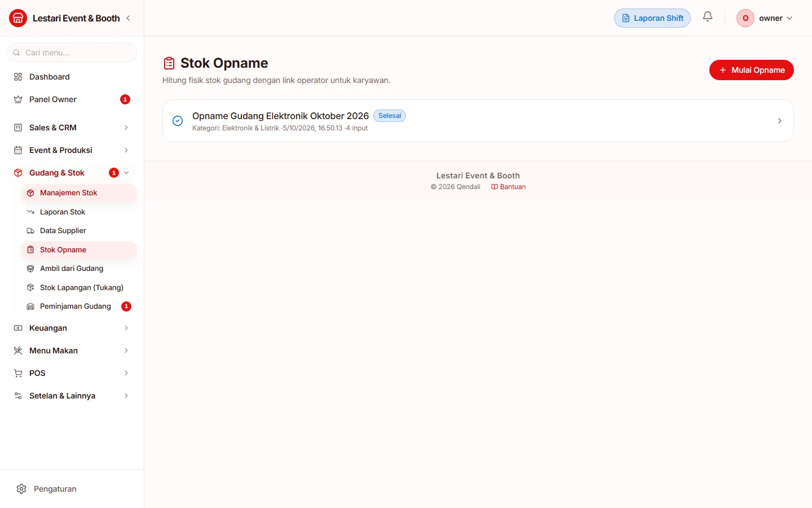Click the Gudang & Stok red count badge
The width and height of the screenshot is (812, 508).
click(114, 173)
